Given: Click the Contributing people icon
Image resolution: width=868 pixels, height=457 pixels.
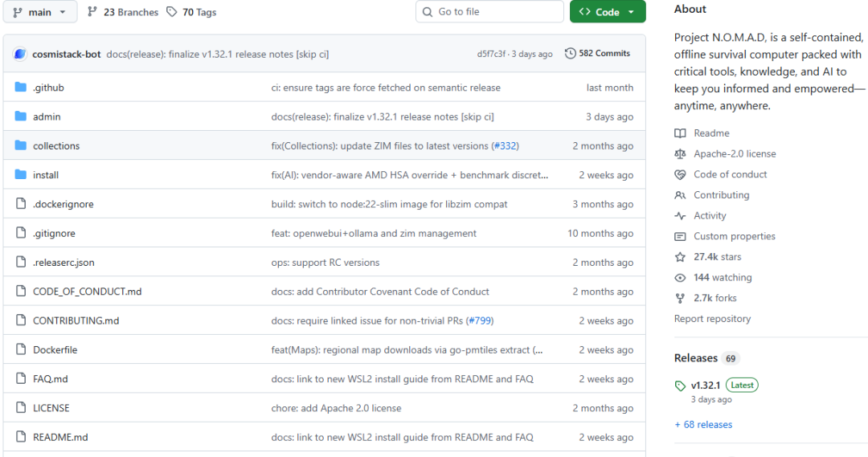Looking at the screenshot, I should point(680,194).
